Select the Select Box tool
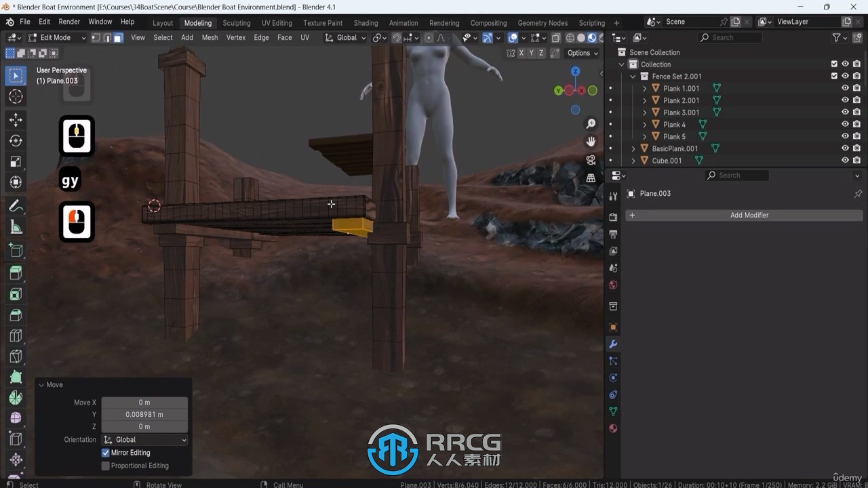 16,76
